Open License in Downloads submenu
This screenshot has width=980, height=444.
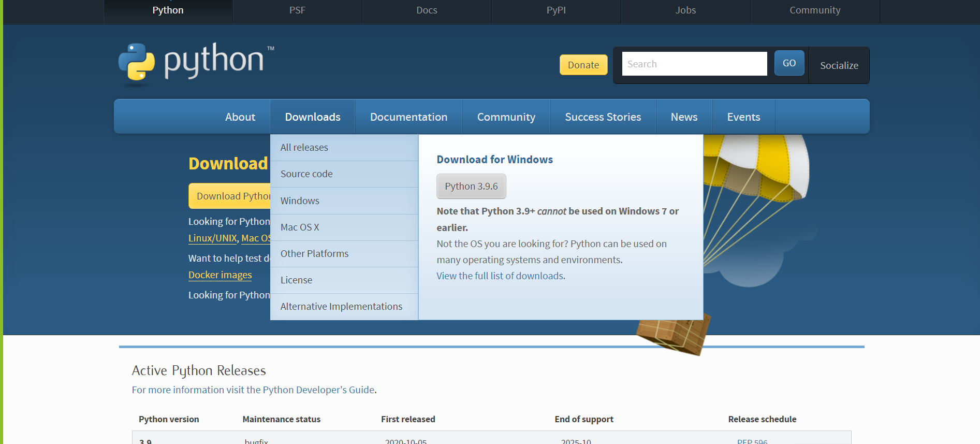tap(344, 280)
